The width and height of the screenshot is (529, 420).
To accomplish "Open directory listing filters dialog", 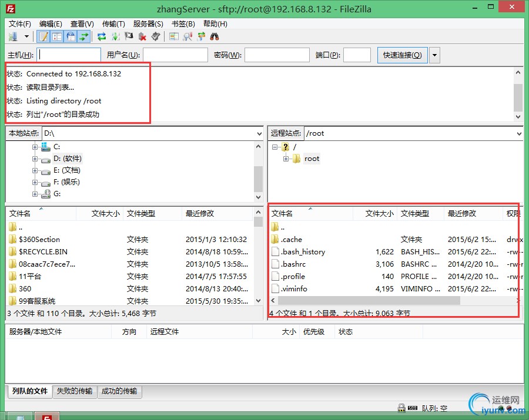I will [x=174, y=36].
